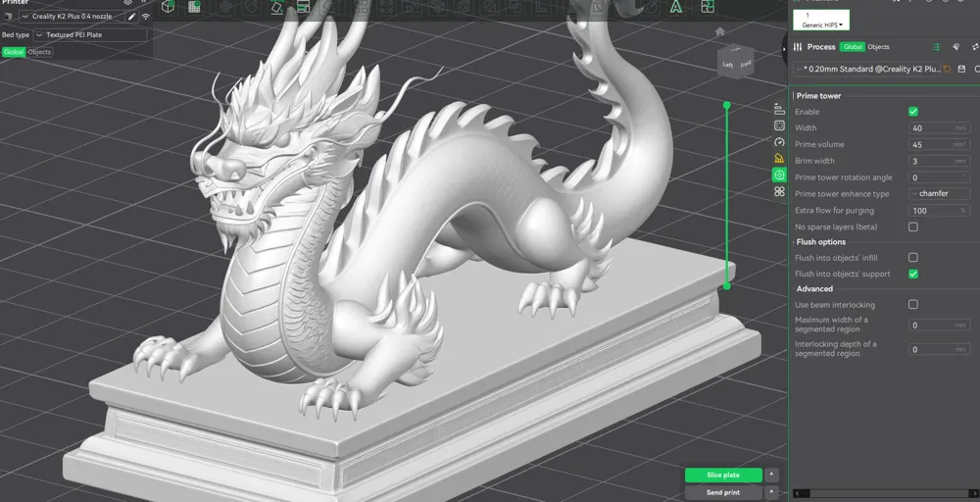The width and height of the screenshot is (980, 502).
Task: Expand the arrow next to Slice plate
Action: [771, 476]
